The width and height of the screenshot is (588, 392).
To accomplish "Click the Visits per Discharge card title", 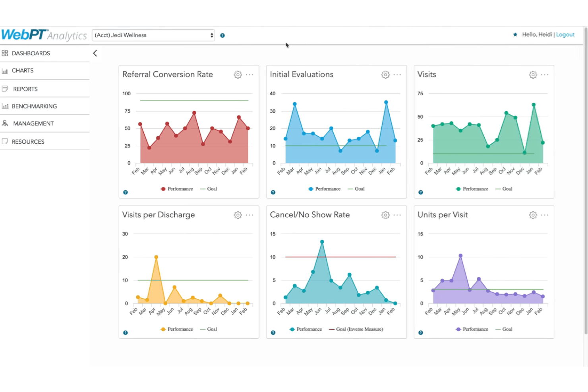I will (159, 215).
